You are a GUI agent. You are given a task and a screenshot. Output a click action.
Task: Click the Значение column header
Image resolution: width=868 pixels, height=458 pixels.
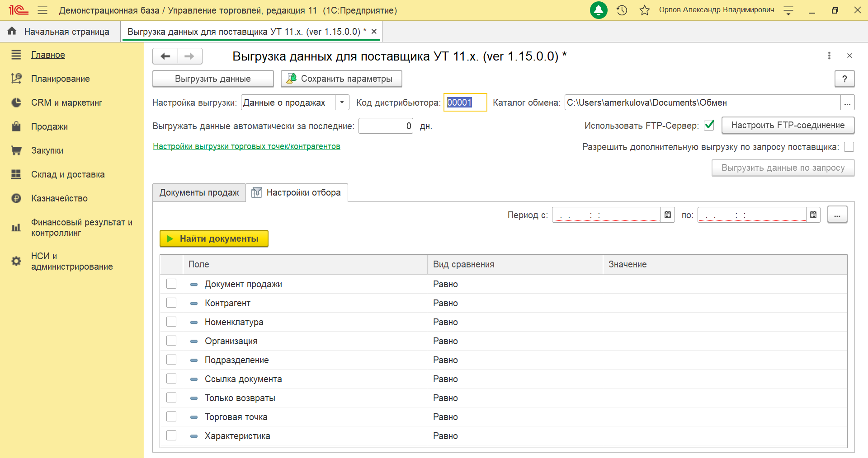point(725,264)
